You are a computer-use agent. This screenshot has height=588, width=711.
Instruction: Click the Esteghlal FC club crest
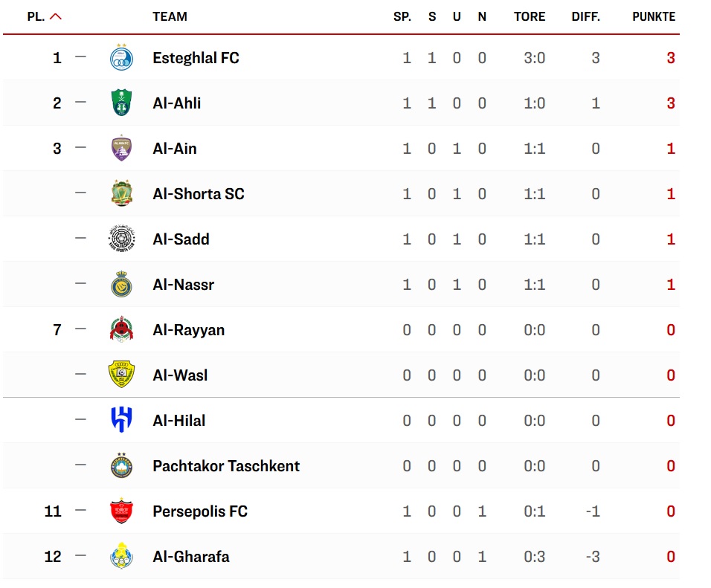click(121, 57)
